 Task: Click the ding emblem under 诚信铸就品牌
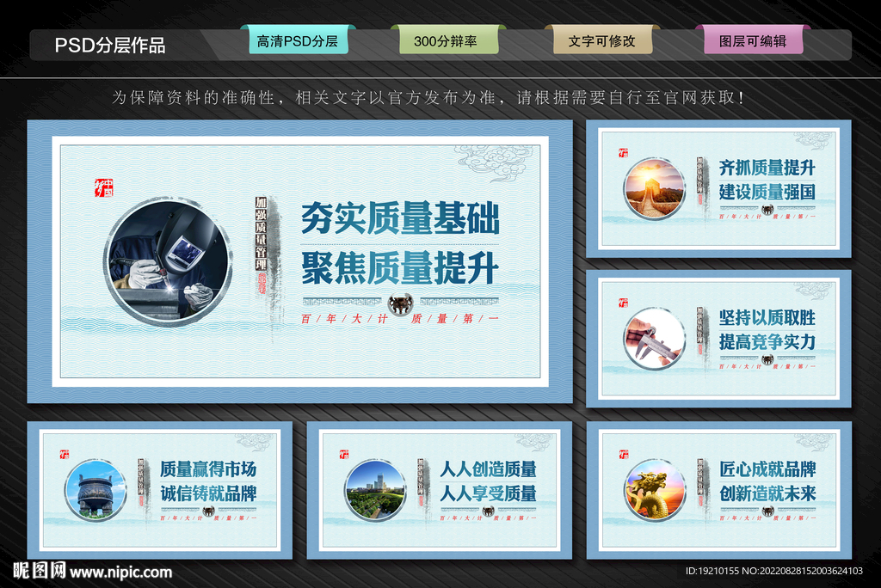[x=208, y=511]
